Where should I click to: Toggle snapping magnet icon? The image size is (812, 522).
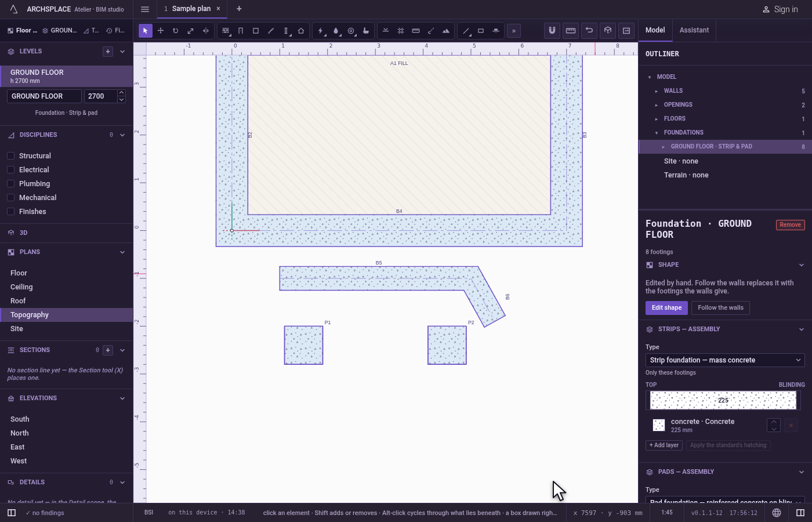(x=552, y=30)
